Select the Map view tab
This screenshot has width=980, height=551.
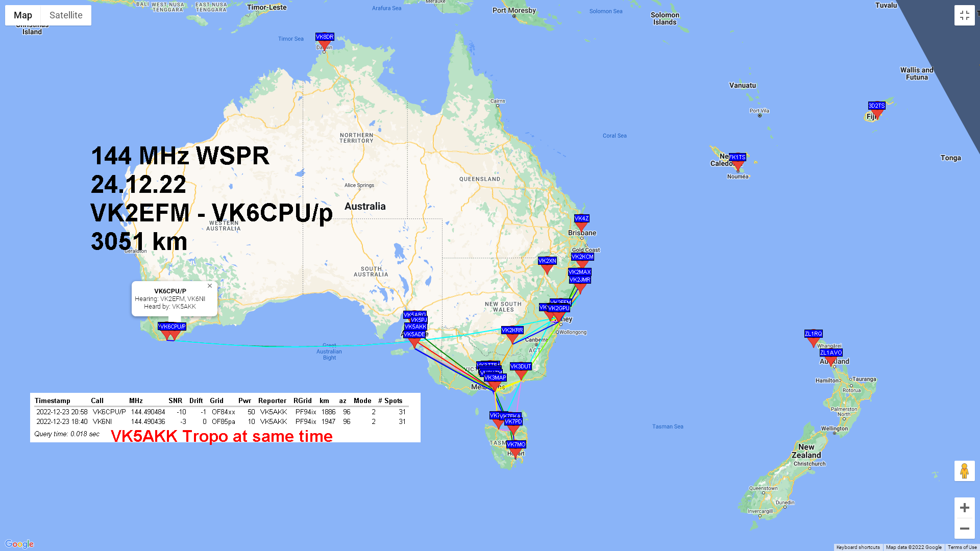coord(23,15)
